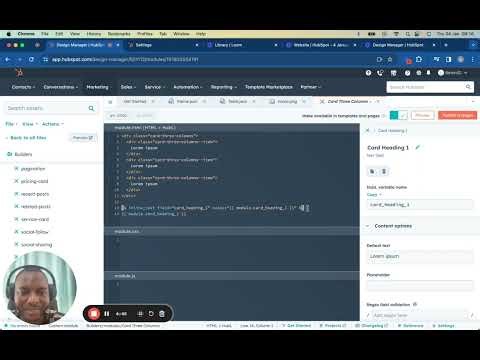
Task: Open the settings gear in the header
Action: (x=419, y=73)
